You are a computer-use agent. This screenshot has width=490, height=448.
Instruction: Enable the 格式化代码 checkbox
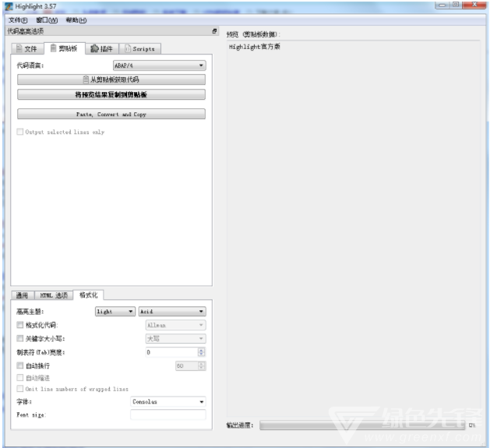click(x=20, y=325)
